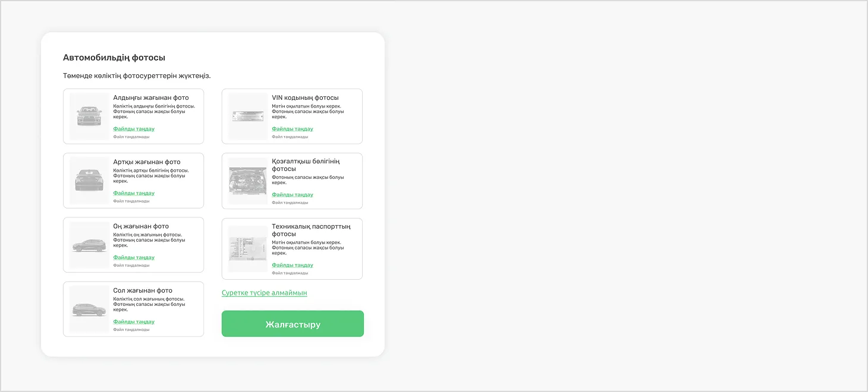Choose file for Сол жағынан фото

[134, 321]
